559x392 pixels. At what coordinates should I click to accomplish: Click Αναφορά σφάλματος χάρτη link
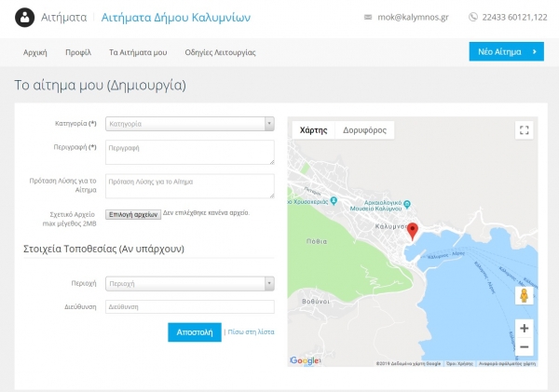coord(507,363)
